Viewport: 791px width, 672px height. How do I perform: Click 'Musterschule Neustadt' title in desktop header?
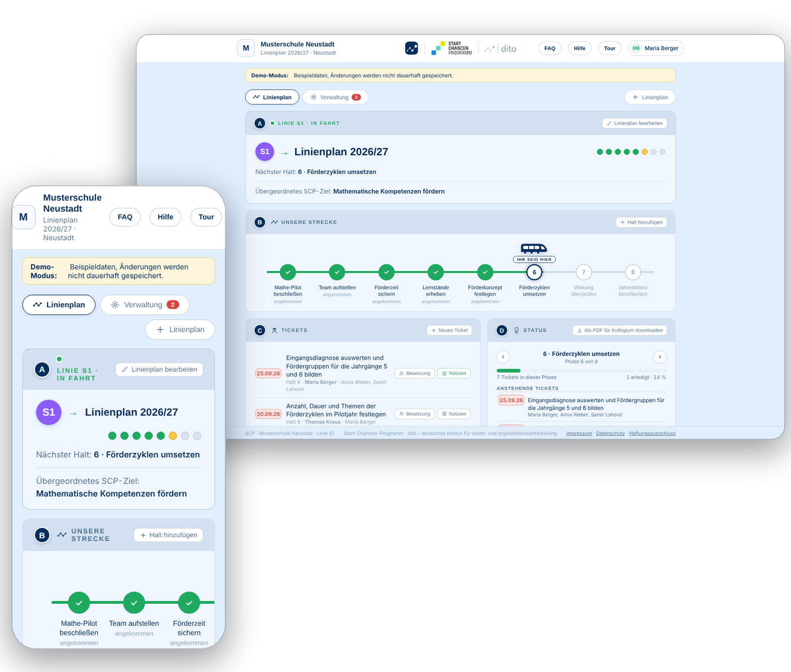click(297, 44)
